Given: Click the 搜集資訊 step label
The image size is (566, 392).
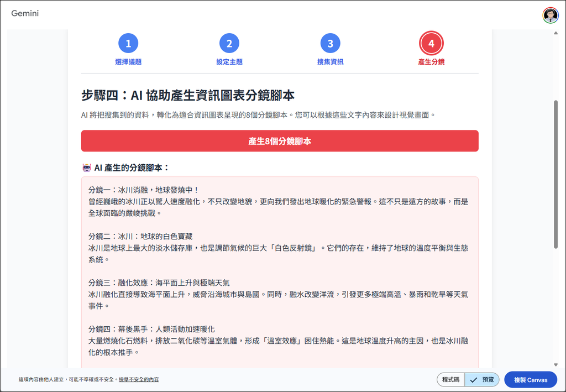Looking at the screenshot, I should pyautogui.click(x=331, y=62).
